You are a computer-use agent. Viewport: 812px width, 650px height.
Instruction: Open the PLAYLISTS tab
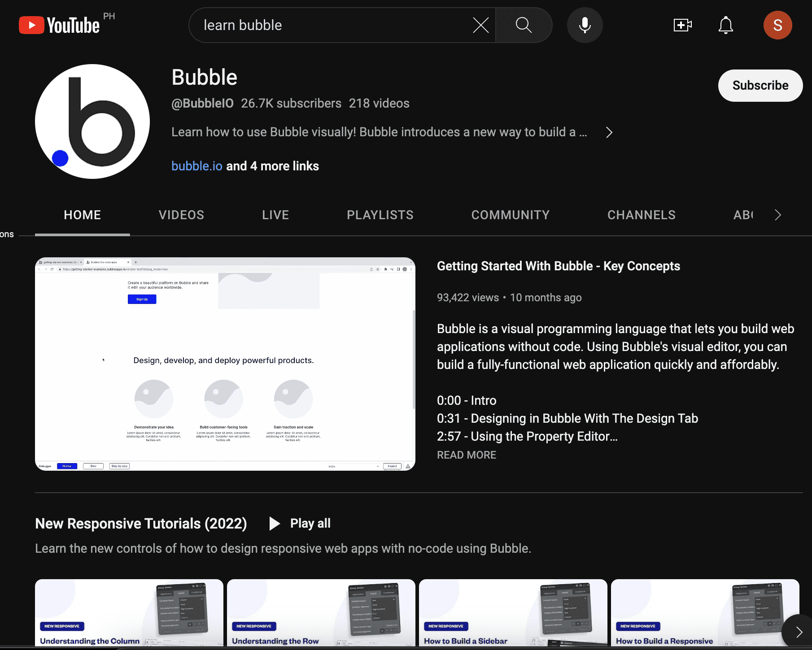tap(380, 215)
